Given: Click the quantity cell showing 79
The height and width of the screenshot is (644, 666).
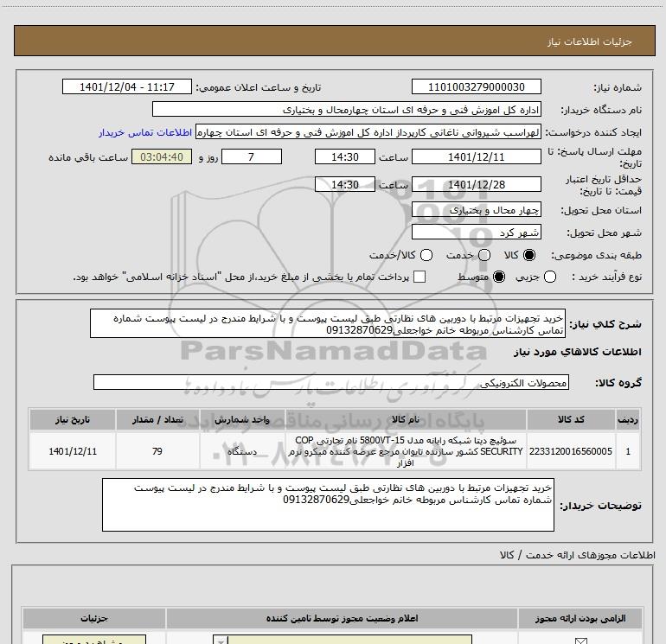Looking at the screenshot, I should click(x=157, y=451).
